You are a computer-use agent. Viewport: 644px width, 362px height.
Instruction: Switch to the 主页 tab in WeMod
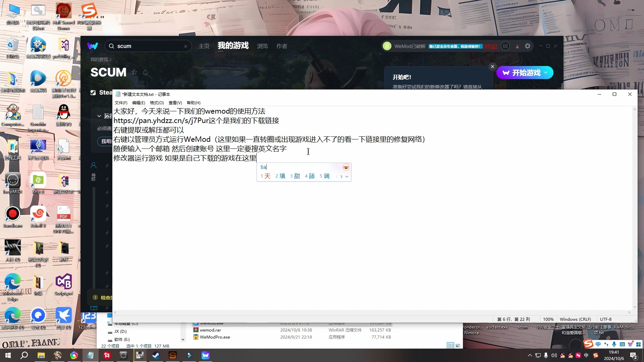coord(204,46)
